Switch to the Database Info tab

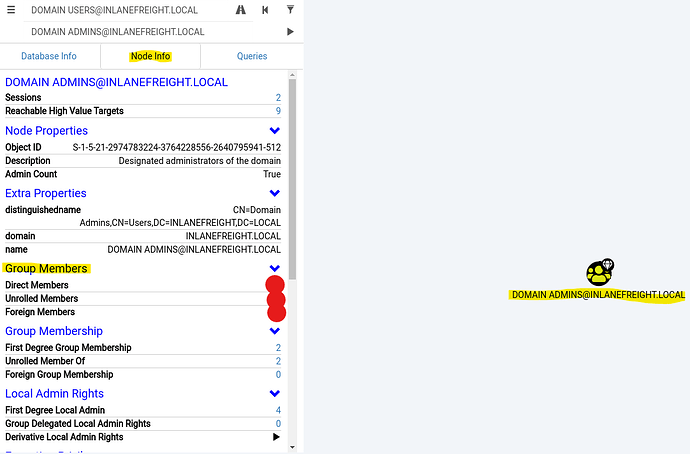[49, 56]
